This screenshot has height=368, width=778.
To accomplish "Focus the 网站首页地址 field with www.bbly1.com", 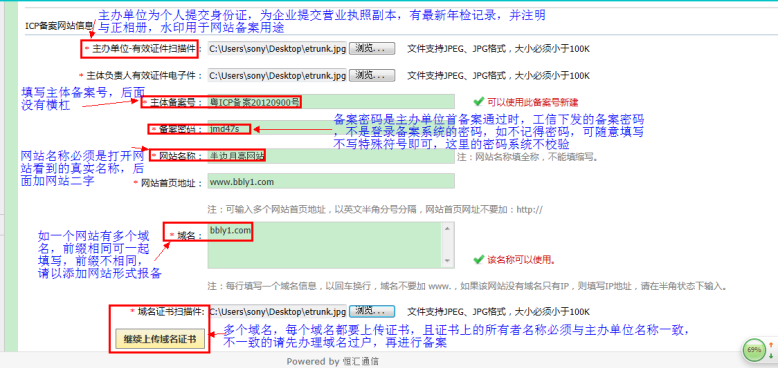I will pos(331,182).
